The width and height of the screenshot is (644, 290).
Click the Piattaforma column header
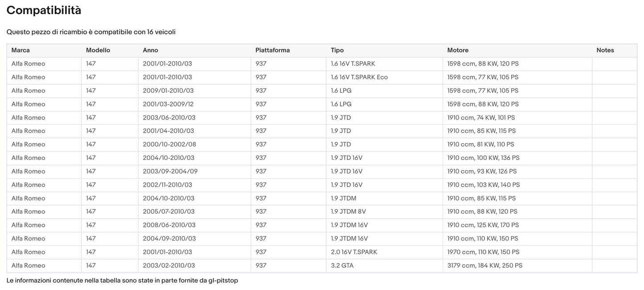coord(272,50)
